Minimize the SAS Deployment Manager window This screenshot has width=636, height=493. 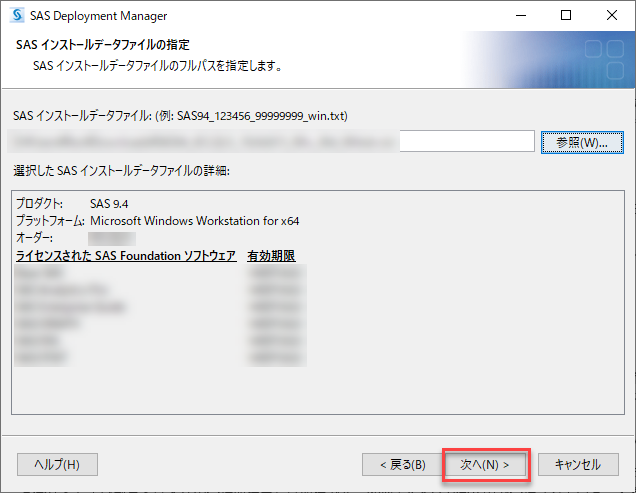point(521,15)
